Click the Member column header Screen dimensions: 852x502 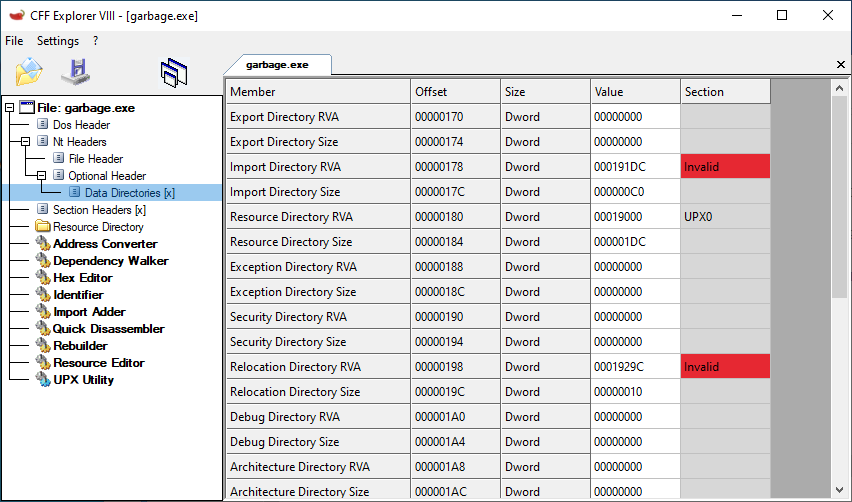tap(317, 92)
